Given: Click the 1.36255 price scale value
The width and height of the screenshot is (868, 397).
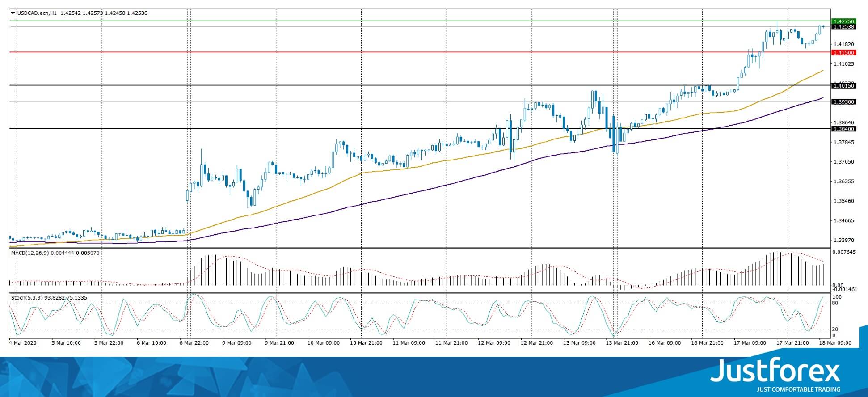Looking at the screenshot, I should [x=843, y=182].
